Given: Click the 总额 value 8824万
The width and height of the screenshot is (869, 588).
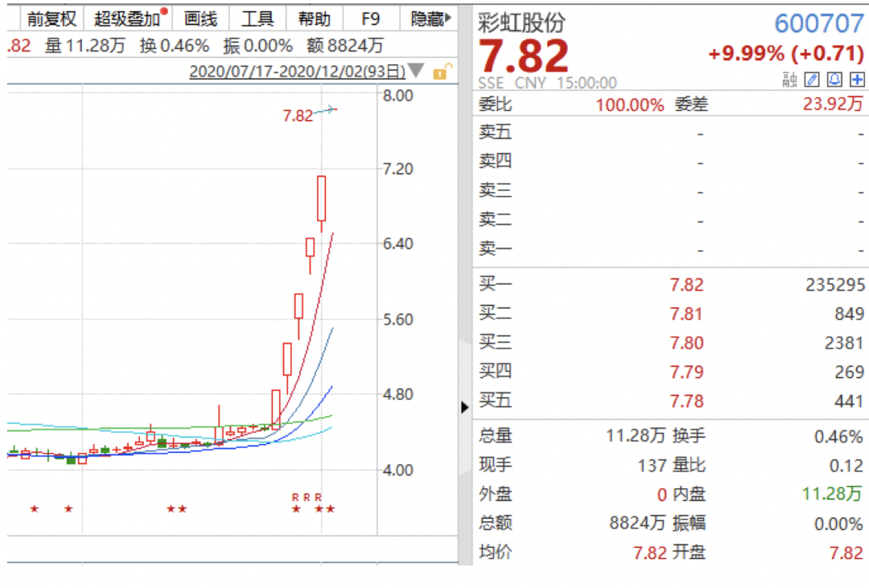Looking at the screenshot, I should pos(637,523).
